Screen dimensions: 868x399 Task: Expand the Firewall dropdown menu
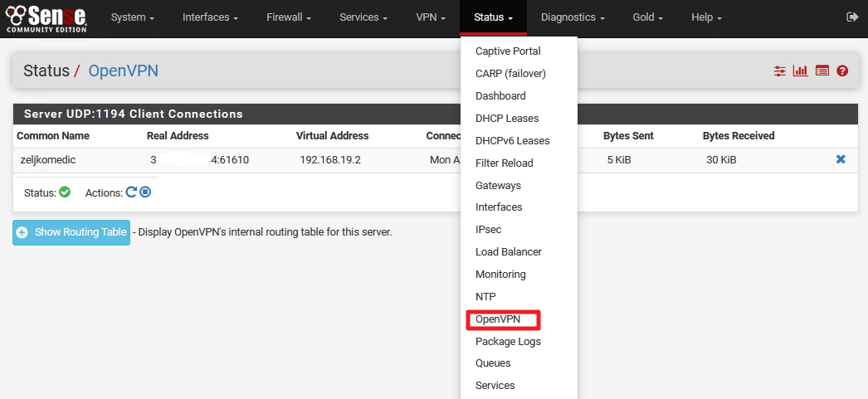[289, 17]
